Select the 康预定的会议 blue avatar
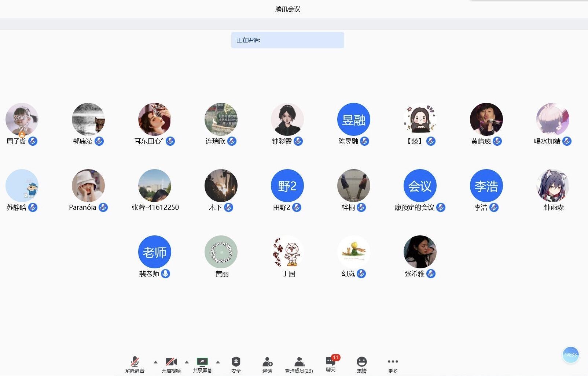Image resolution: width=588 pixels, height=376 pixels. [x=420, y=186]
